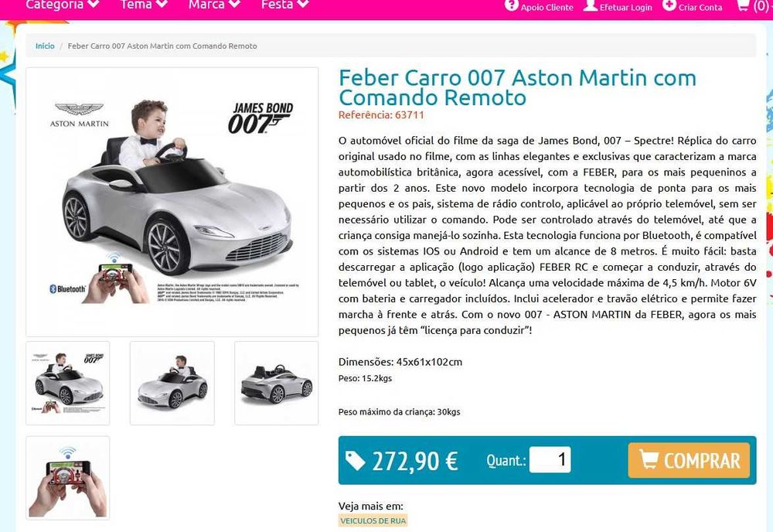Select the rear-view car thumbnail
773x532 pixels.
277,383
